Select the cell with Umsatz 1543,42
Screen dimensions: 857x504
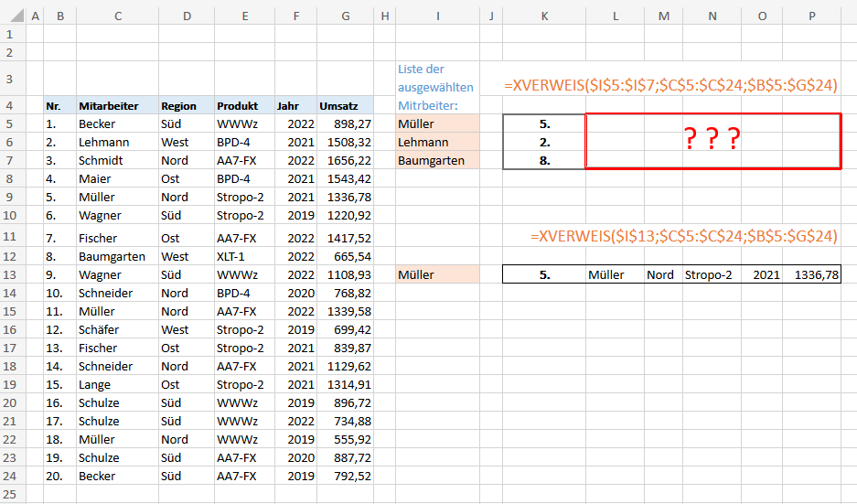click(346, 178)
